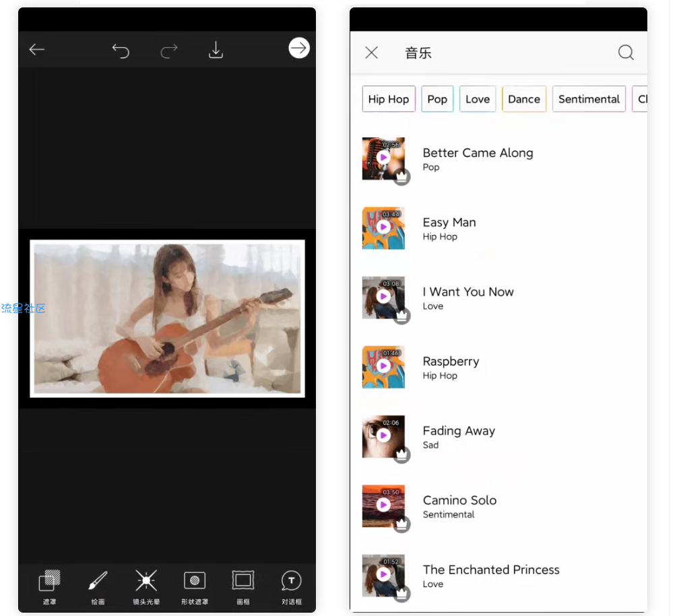Tap the 音乐 panel title
This screenshot has width=679, height=616.
point(418,53)
